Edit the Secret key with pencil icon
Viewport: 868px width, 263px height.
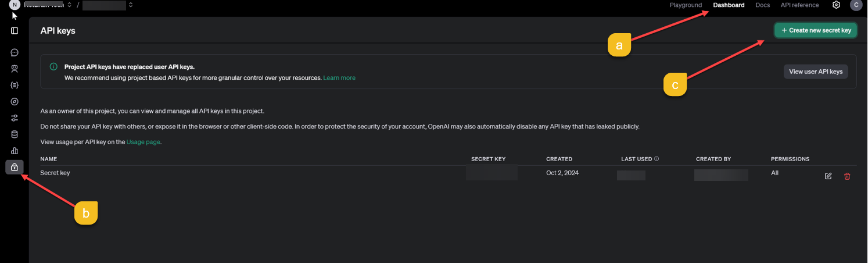[x=828, y=176]
